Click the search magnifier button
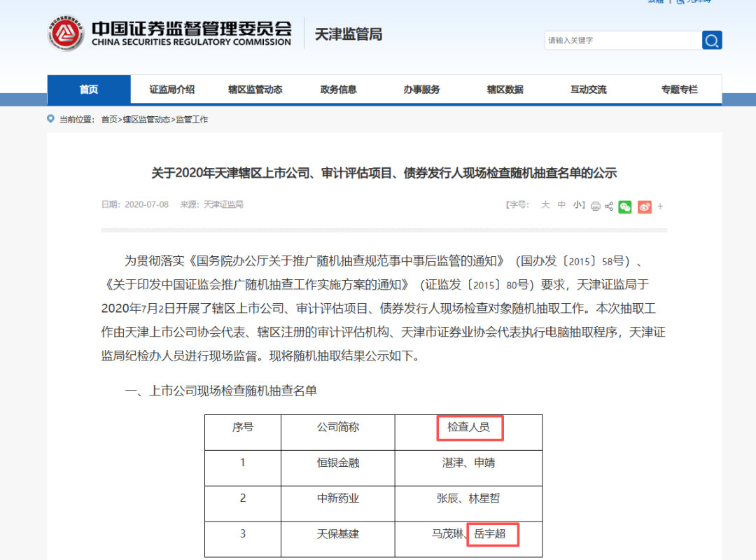The image size is (756, 560). (x=712, y=40)
